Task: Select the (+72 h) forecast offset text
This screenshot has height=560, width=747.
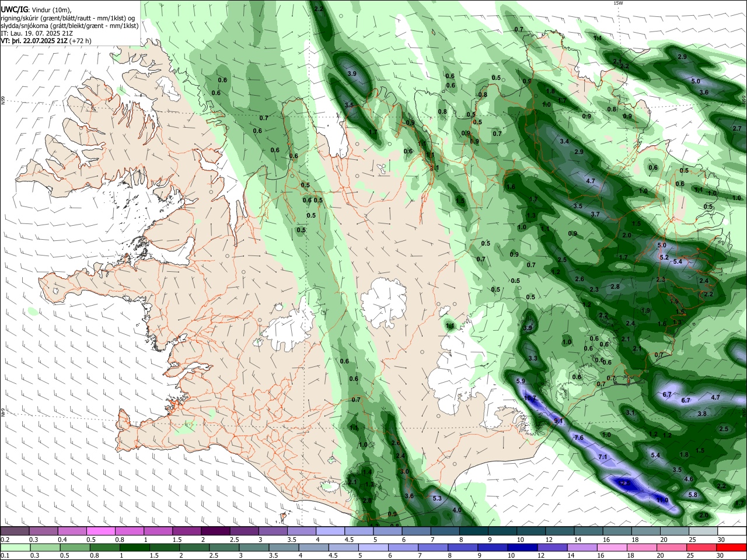Action: tap(80, 41)
